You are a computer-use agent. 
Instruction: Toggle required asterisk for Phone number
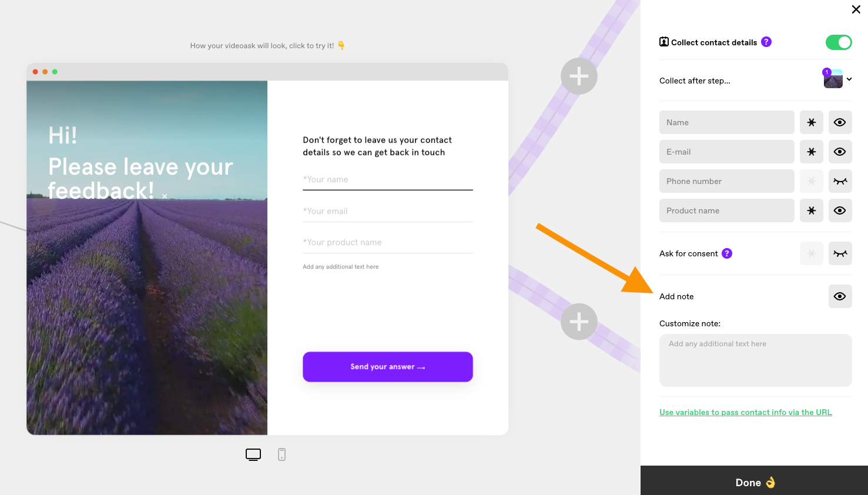(x=812, y=181)
